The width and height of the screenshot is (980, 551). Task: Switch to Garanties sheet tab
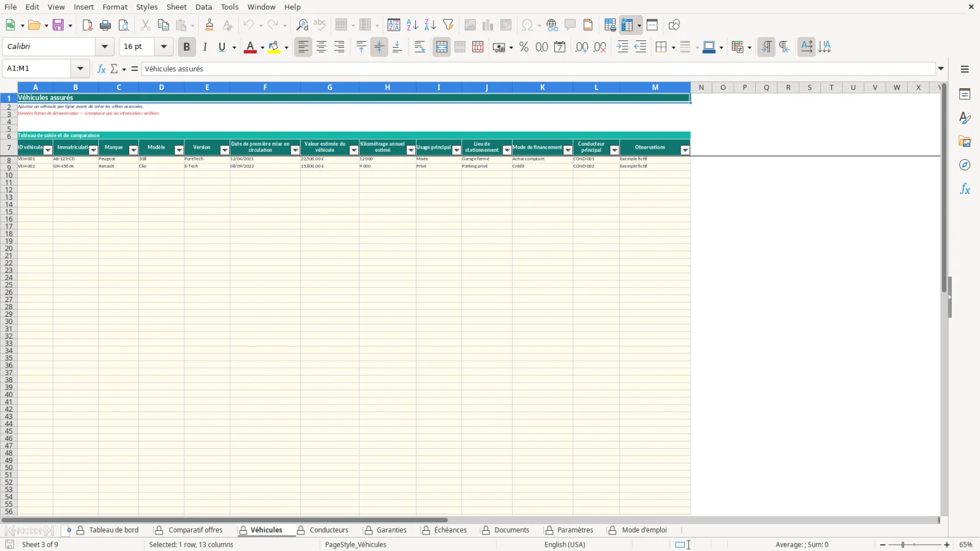[391, 530]
